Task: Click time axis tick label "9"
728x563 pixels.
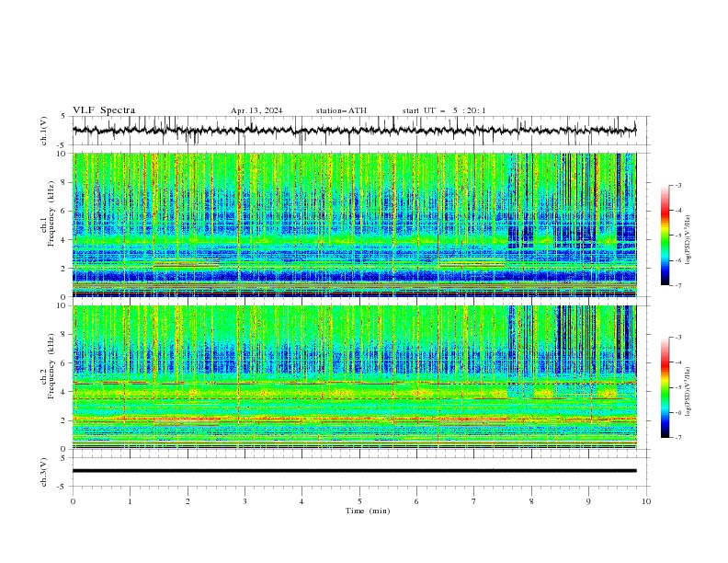Action: tap(588, 501)
